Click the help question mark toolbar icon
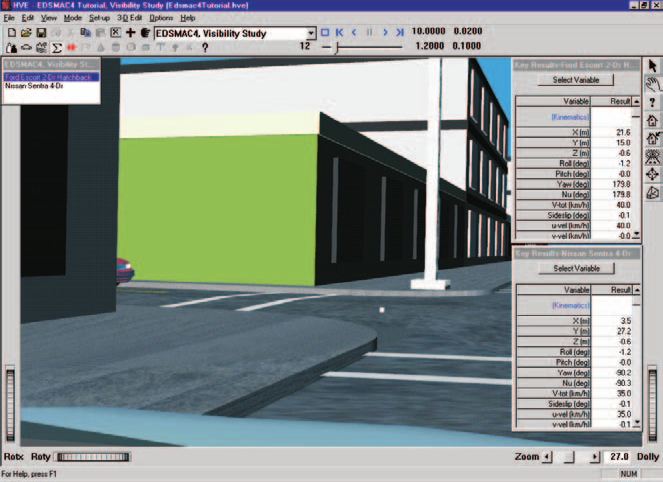The image size is (663, 482). pos(205,48)
